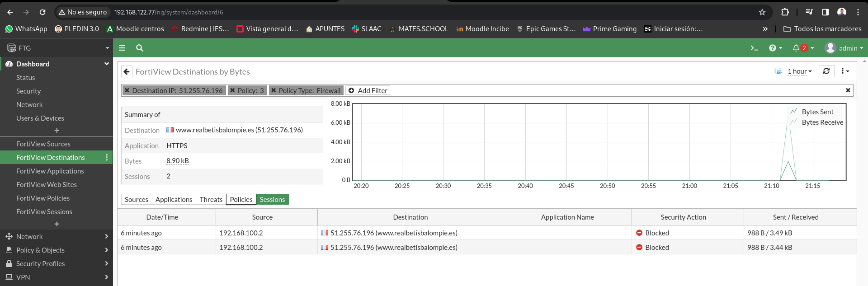Open the FortiView vertical dots options menu
This screenshot has height=286, width=868.
click(x=844, y=71)
